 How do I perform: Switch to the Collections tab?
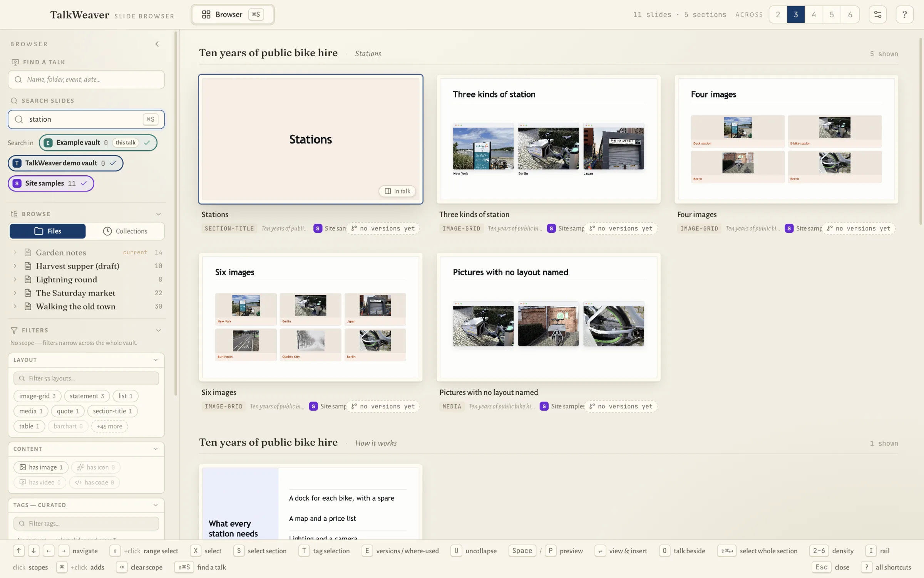coord(125,231)
